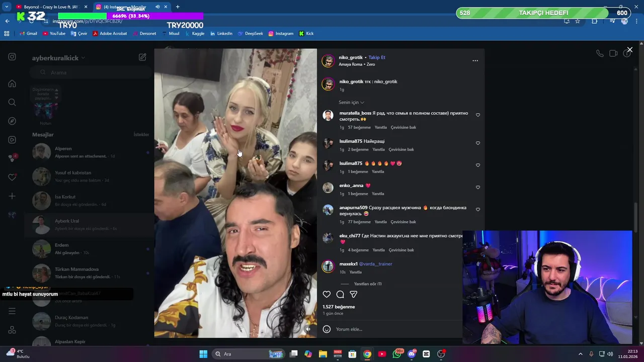Open sidebar hamburger more menu
Image resolution: width=644 pixels, height=362 pixels.
pyautogui.click(x=12, y=311)
